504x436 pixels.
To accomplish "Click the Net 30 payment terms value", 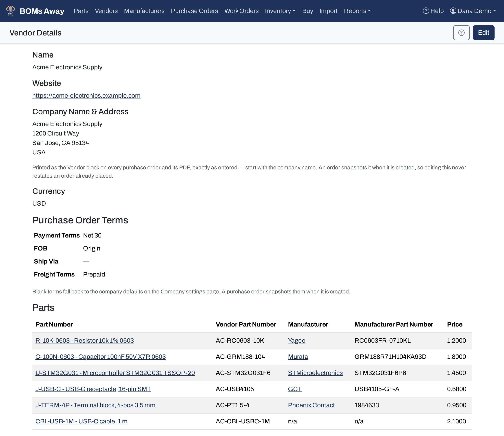I will tap(92, 235).
